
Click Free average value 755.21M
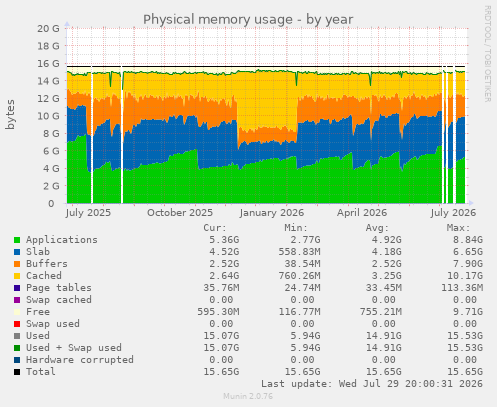pos(381,312)
